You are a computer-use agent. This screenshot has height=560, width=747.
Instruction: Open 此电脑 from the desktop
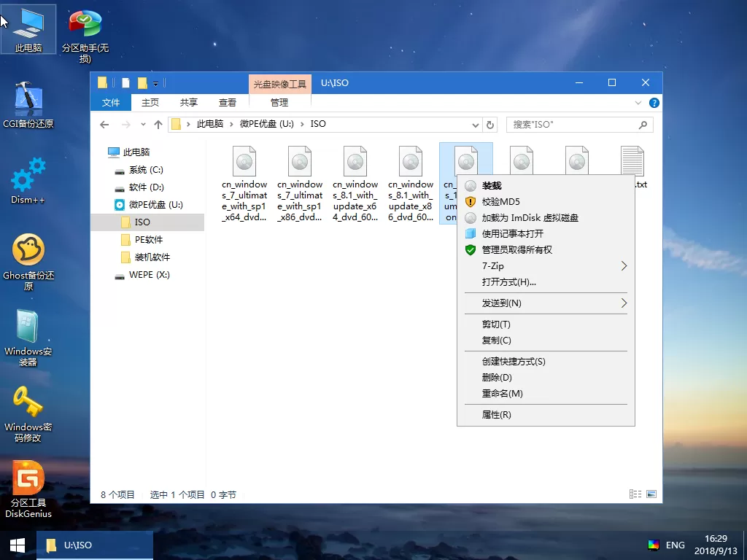pyautogui.click(x=28, y=26)
